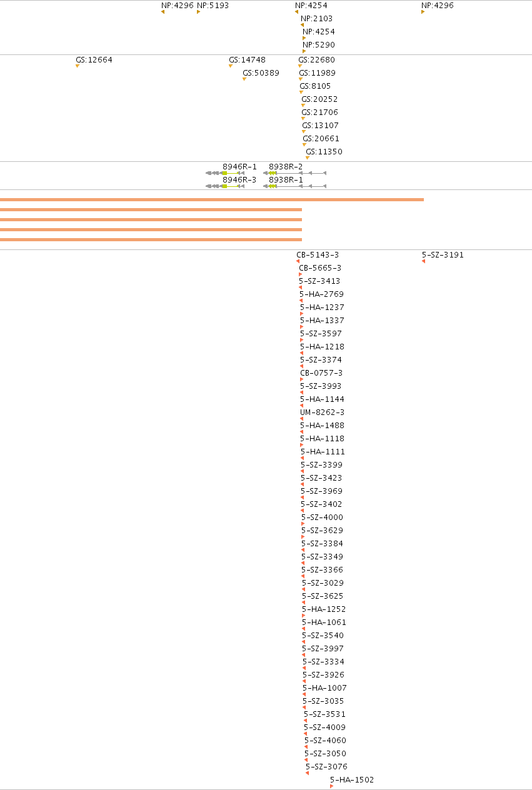Click the longest orange span bar
The height and width of the screenshot is (790, 532).
[x=212, y=200]
